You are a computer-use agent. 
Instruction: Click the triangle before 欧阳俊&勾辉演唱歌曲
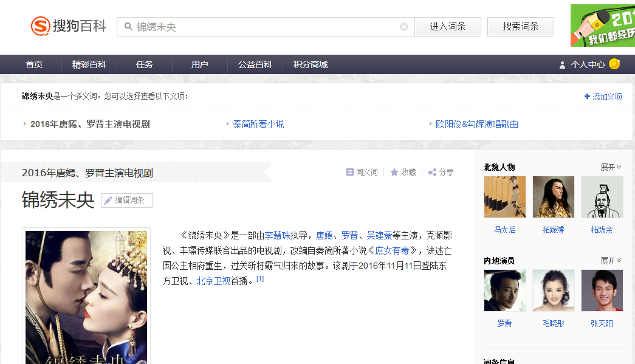click(430, 124)
